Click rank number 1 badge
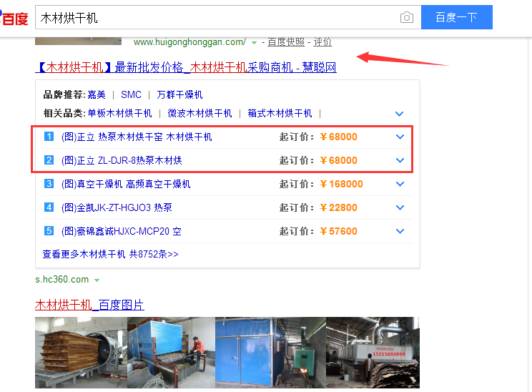532x392 pixels. (x=49, y=137)
